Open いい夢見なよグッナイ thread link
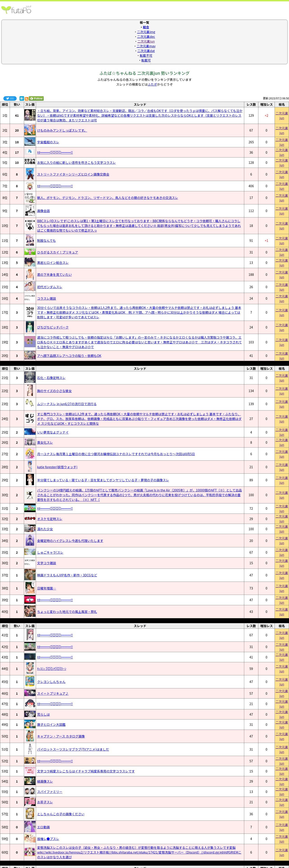 pyautogui.click(x=53, y=432)
